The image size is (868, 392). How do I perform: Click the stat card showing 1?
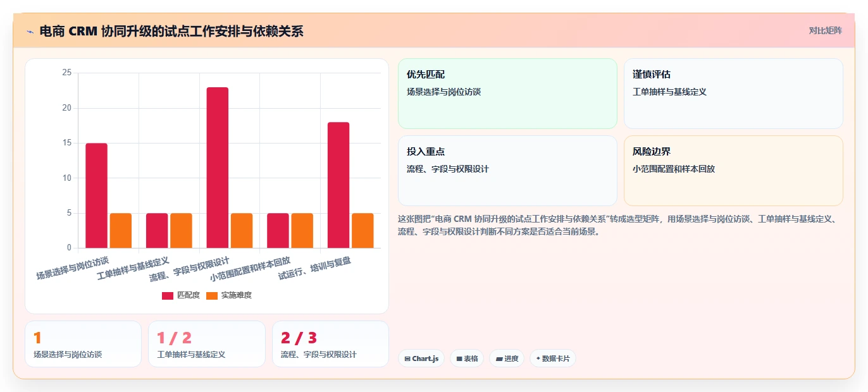[x=83, y=344]
